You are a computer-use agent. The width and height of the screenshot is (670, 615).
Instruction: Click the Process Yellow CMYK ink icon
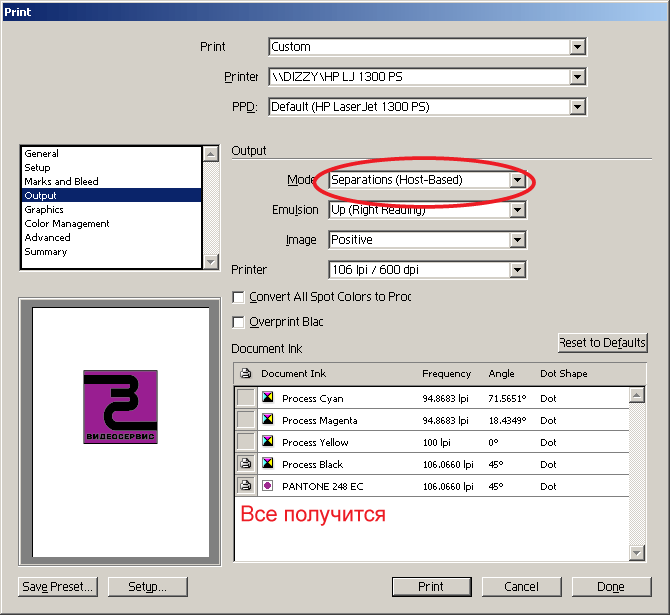click(268, 441)
